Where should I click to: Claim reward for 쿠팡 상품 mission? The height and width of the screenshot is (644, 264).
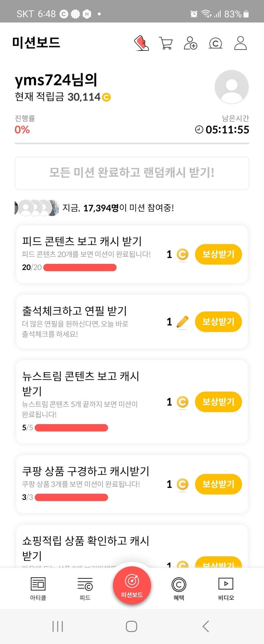[x=218, y=484]
